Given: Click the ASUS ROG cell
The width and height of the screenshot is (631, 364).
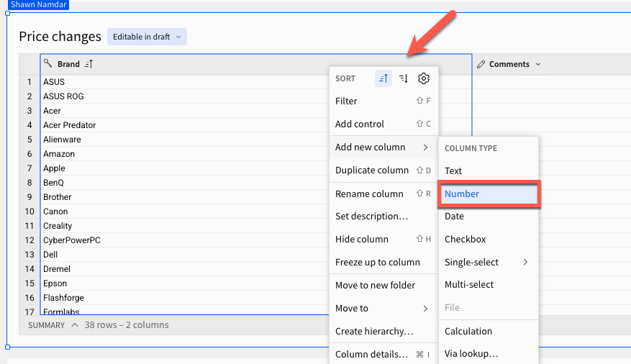Looking at the screenshot, I should 63,96.
